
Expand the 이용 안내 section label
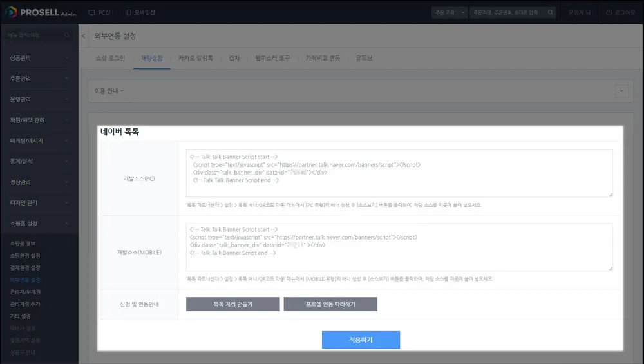[109, 91]
